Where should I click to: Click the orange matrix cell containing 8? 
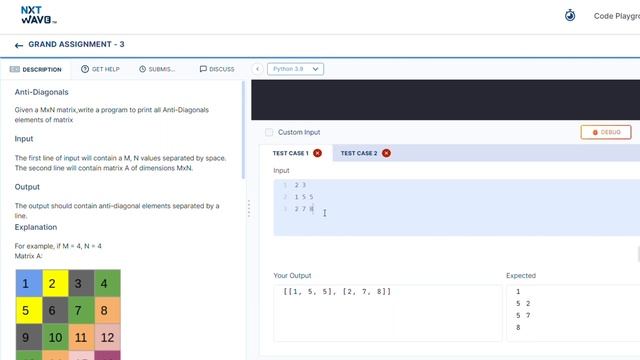pyautogui.click(x=107, y=310)
